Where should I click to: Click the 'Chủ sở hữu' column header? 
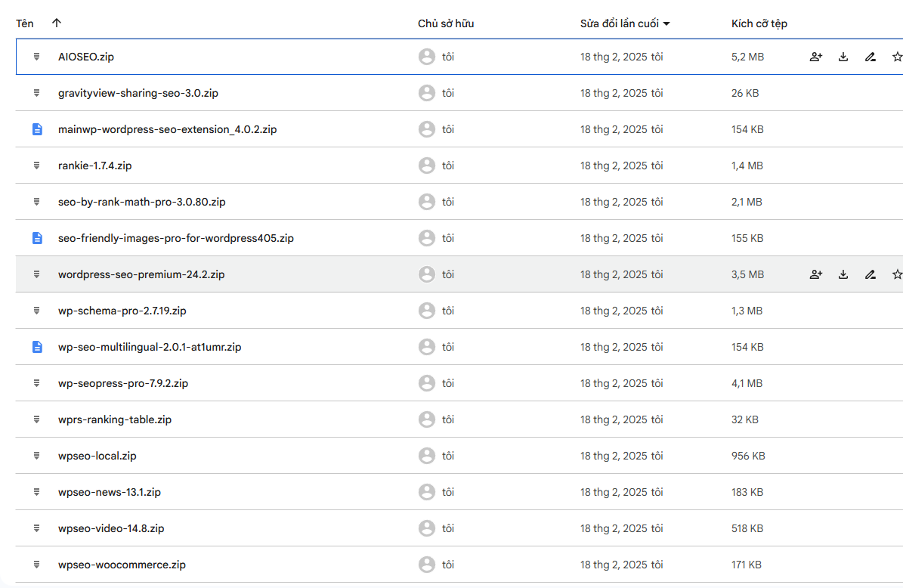(x=445, y=23)
